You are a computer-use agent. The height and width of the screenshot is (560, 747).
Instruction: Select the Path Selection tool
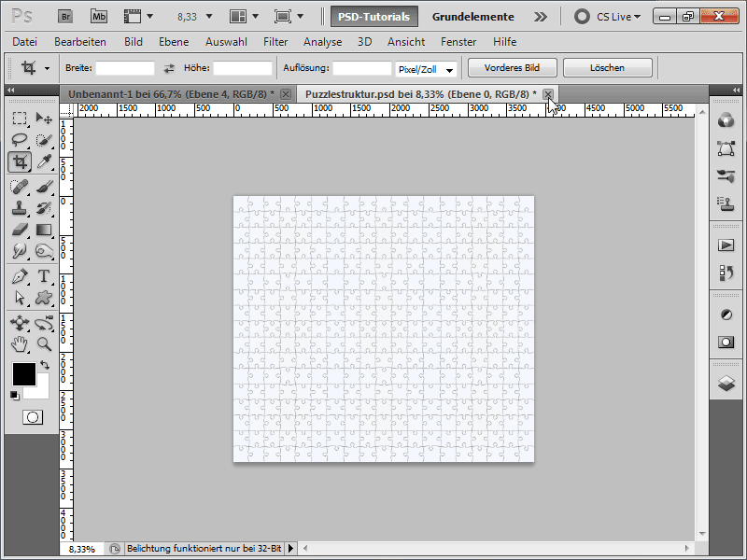[x=20, y=298]
